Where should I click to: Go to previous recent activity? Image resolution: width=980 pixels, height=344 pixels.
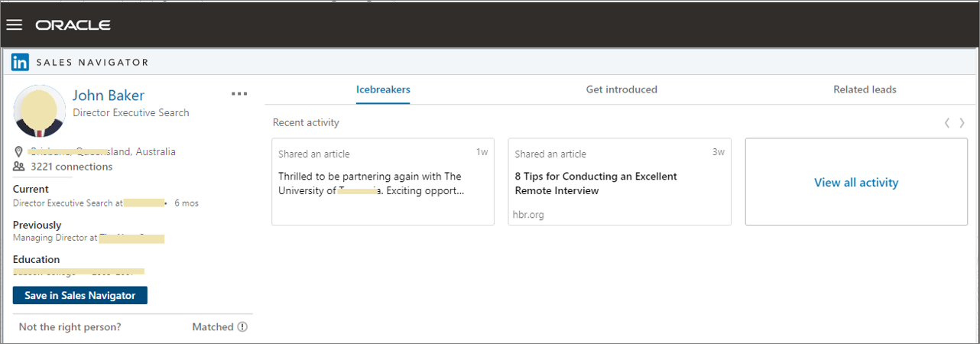click(947, 123)
